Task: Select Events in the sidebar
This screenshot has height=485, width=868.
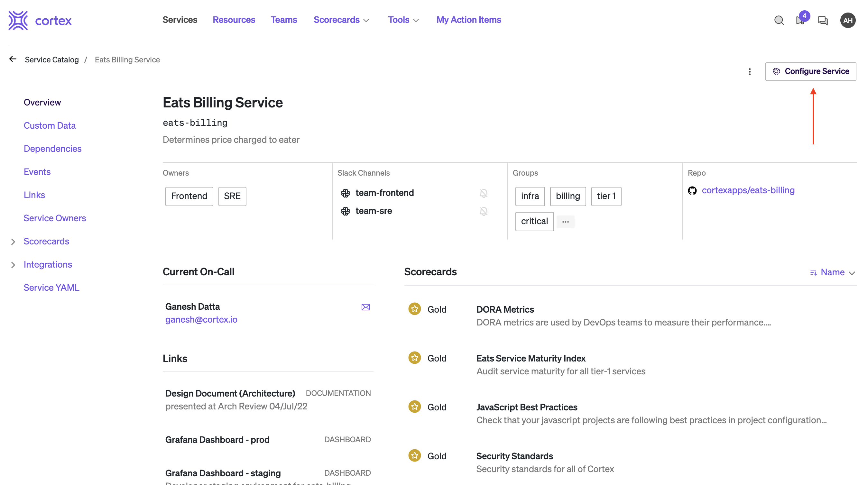Action: click(x=37, y=172)
